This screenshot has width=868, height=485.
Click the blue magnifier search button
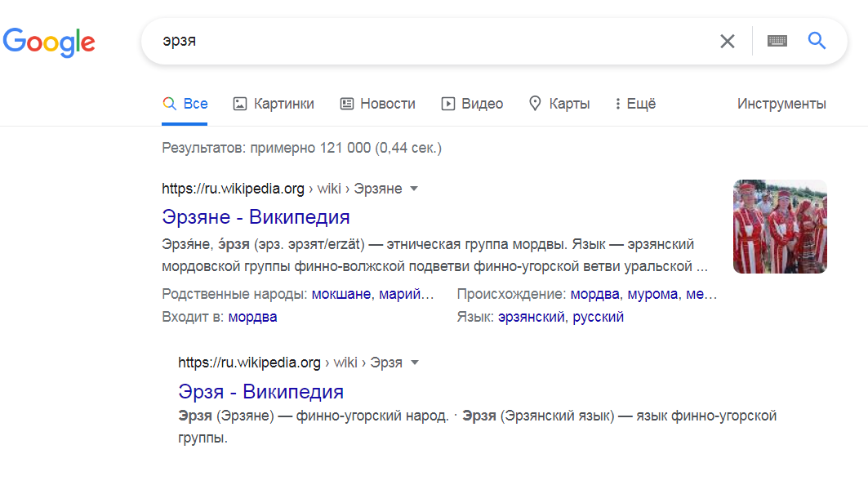click(817, 41)
